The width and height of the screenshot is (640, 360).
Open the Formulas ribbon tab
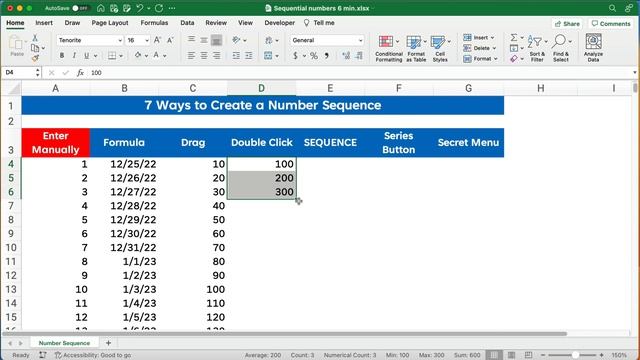pyautogui.click(x=154, y=23)
